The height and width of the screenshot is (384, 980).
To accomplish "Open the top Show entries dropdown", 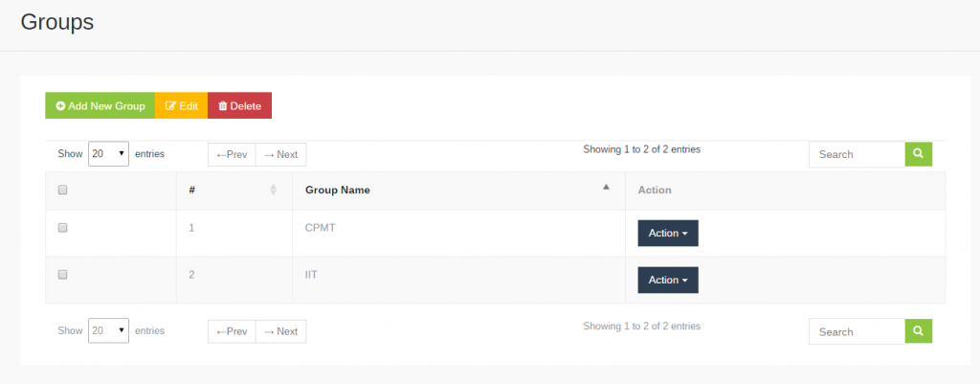I will point(109,154).
